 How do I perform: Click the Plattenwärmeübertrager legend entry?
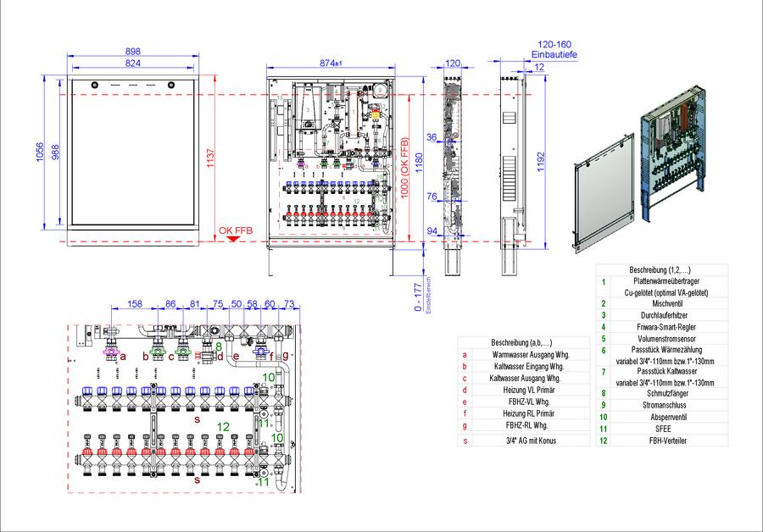tap(666, 281)
